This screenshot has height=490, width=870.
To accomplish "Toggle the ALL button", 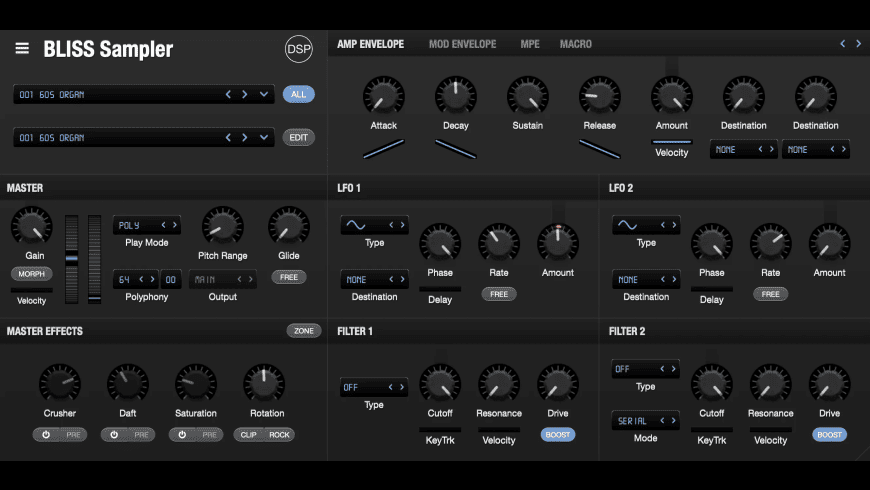I will pos(299,94).
